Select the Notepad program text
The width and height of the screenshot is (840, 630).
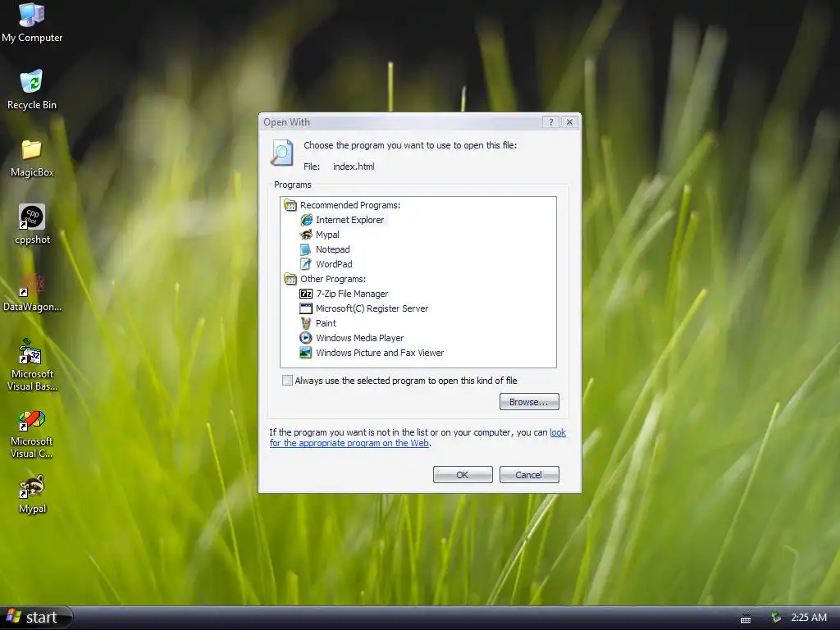(333, 249)
